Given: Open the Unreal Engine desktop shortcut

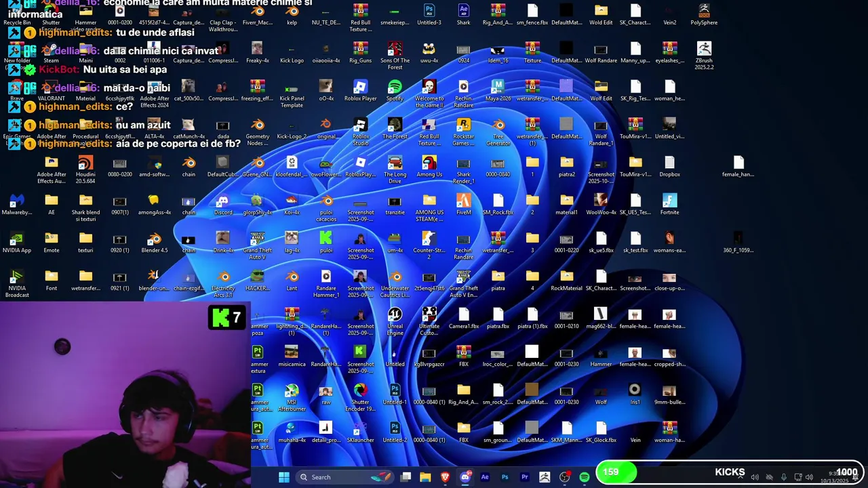Looking at the screenshot, I should coord(395,321).
